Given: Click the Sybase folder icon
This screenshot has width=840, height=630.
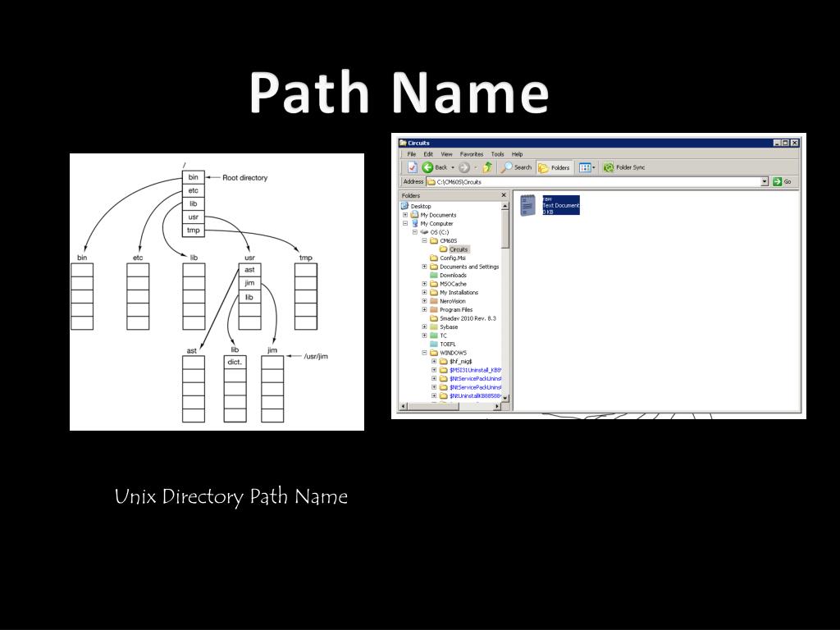Looking at the screenshot, I should coord(434,326).
